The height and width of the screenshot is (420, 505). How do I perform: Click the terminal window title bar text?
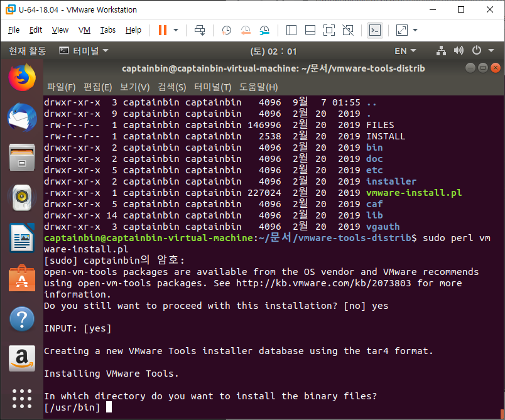(273, 68)
